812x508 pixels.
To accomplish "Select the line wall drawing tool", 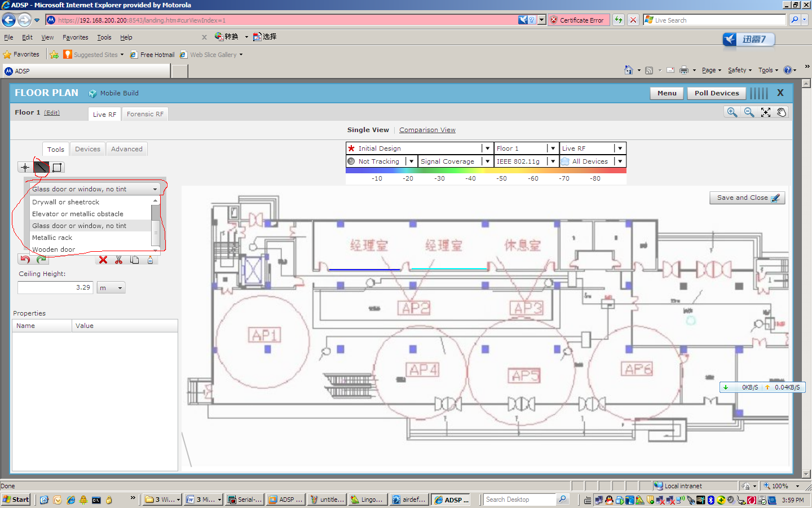I will (x=41, y=167).
